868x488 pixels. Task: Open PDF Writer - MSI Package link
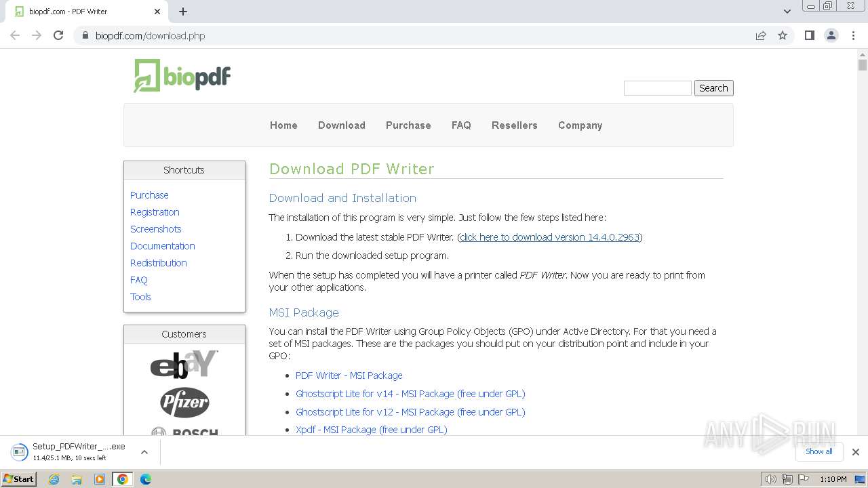coord(349,375)
